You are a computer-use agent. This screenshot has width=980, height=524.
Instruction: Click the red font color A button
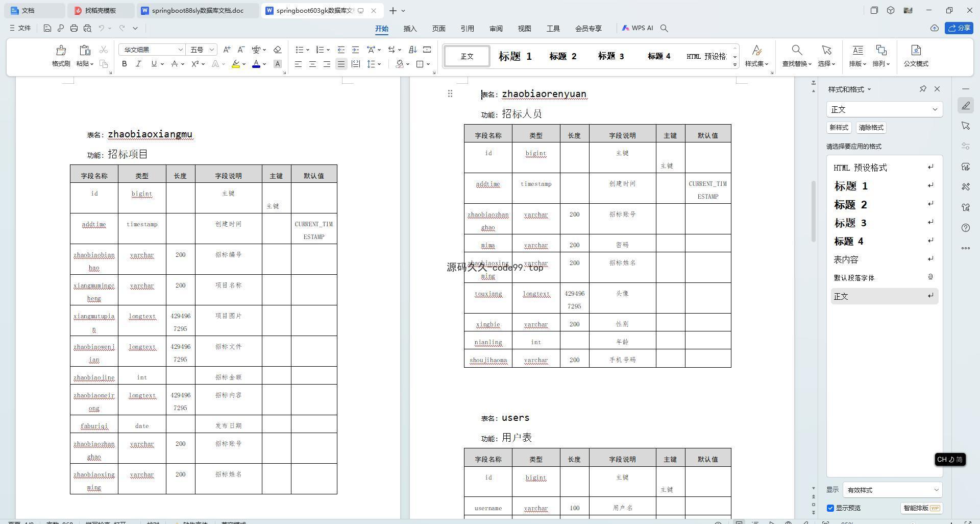click(x=256, y=64)
